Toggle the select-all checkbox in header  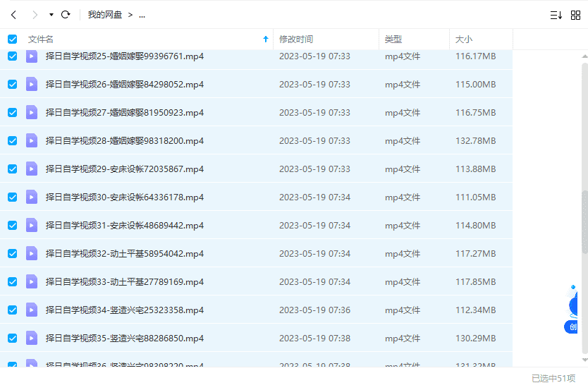12,39
